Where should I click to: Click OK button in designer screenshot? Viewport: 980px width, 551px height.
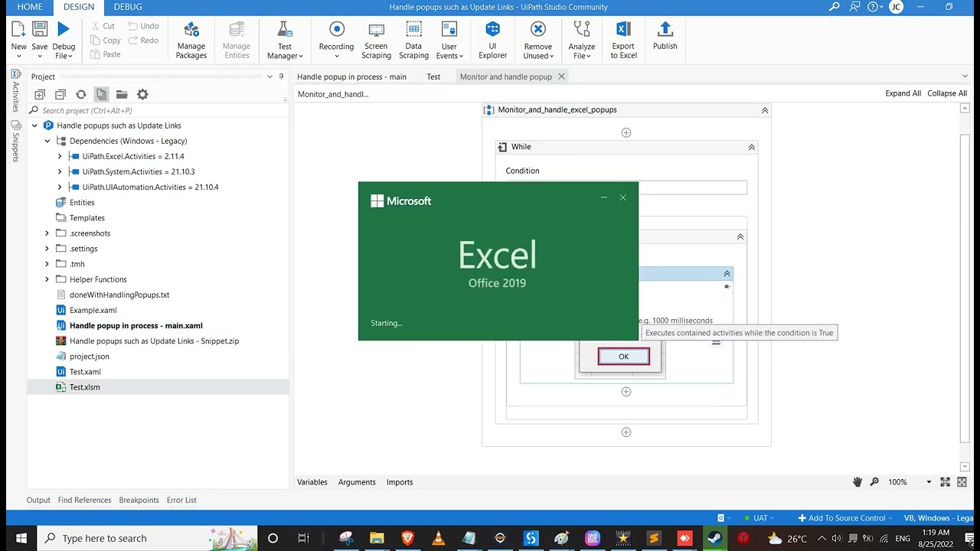click(623, 357)
